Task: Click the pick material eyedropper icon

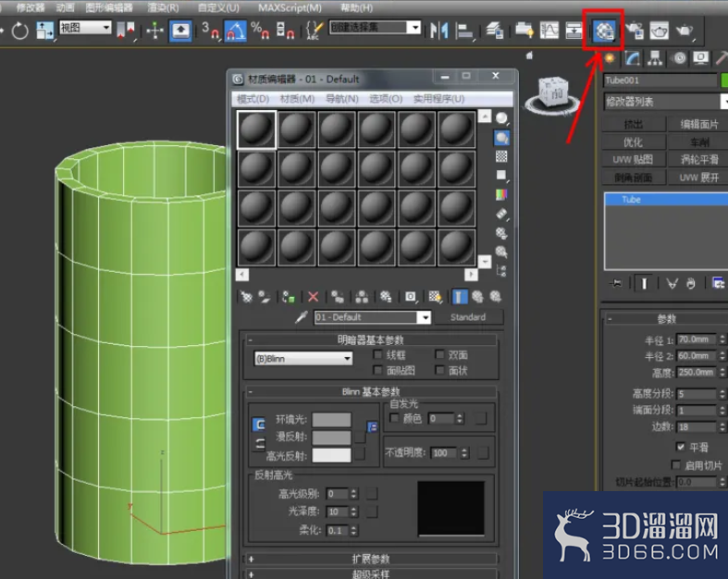Action: click(x=302, y=317)
